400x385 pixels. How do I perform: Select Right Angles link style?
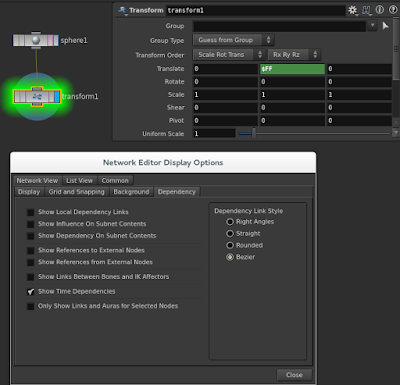230,222
